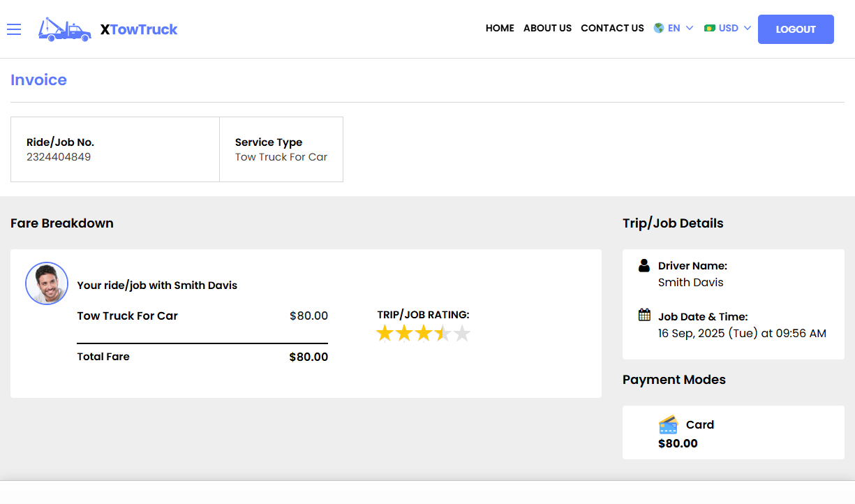
Task: Set rating to two stars
Action: [x=404, y=334]
